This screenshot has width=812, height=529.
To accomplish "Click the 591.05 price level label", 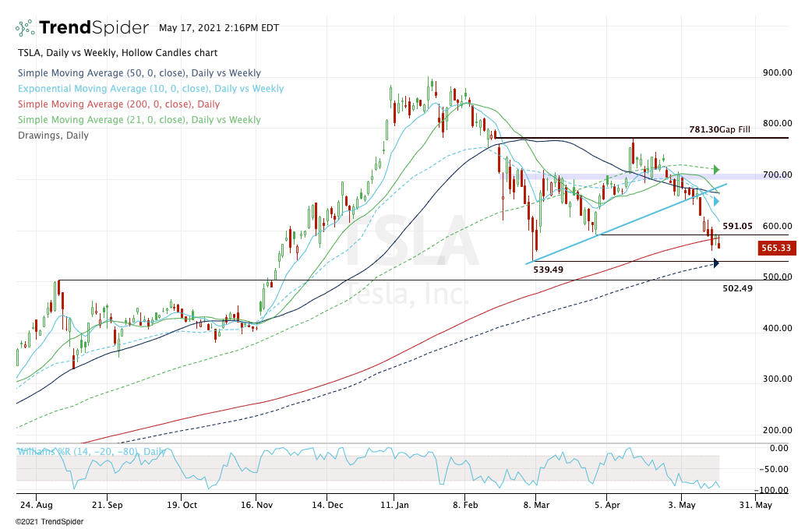I will 737,226.
